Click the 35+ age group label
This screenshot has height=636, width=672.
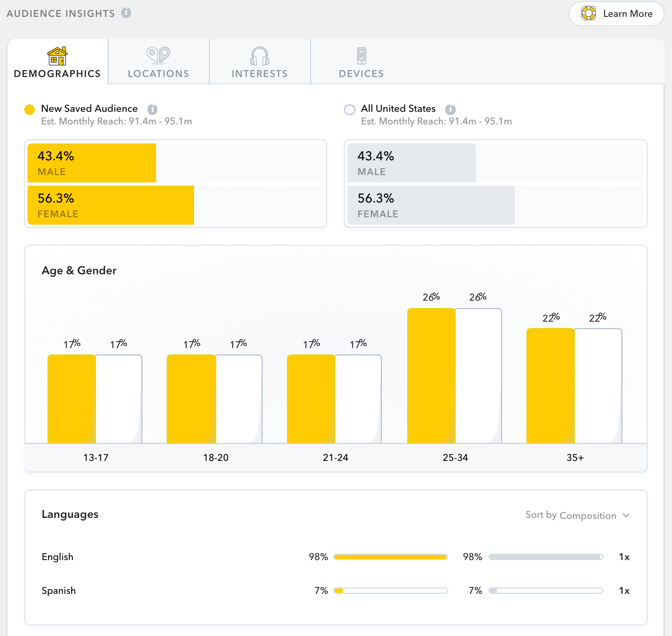[574, 458]
